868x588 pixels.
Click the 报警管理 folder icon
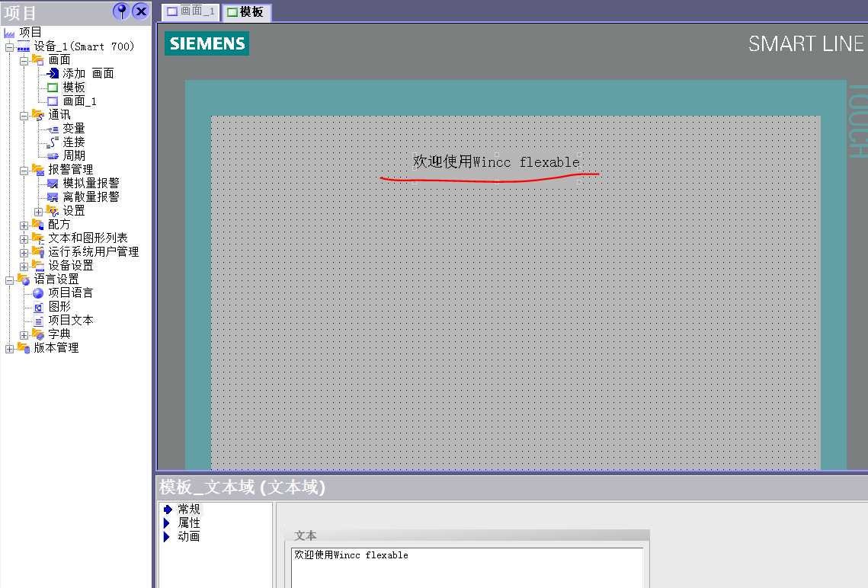click(x=38, y=169)
